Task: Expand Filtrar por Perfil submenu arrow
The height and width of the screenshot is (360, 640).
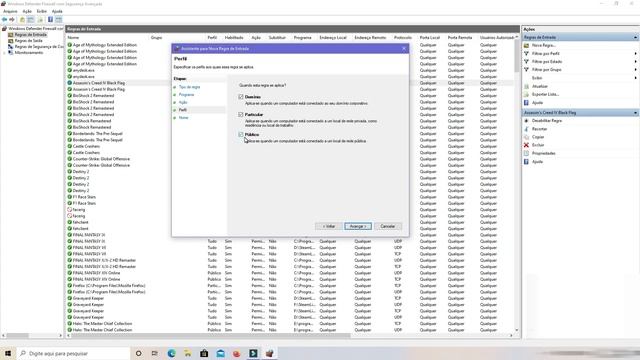Action: click(636, 53)
